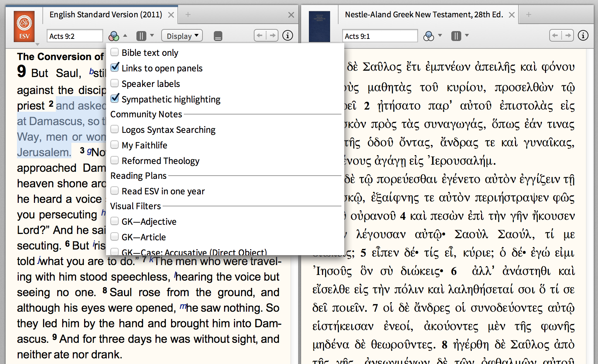Enable Logos Syntax Searching notes
This screenshot has width=598, height=364.
pos(115,129)
